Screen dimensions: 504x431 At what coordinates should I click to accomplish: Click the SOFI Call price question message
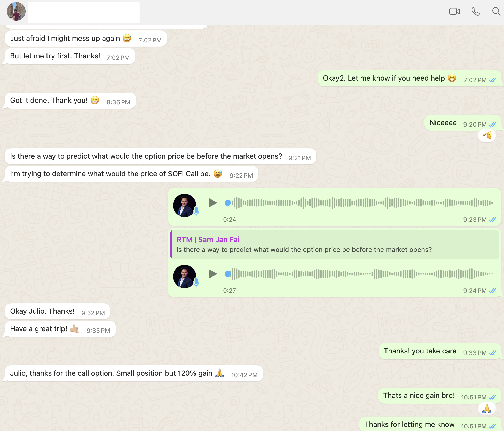click(x=110, y=174)
